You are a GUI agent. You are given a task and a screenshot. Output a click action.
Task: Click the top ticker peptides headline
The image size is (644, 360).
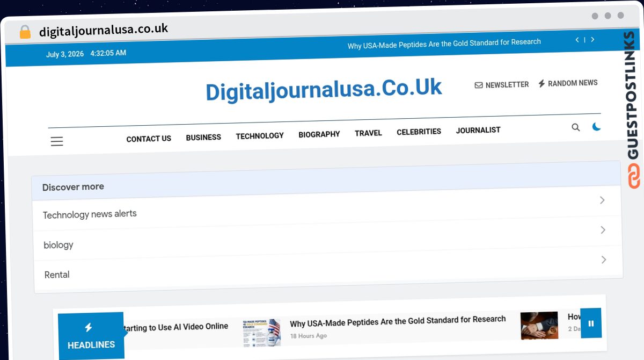coord(444,44)
